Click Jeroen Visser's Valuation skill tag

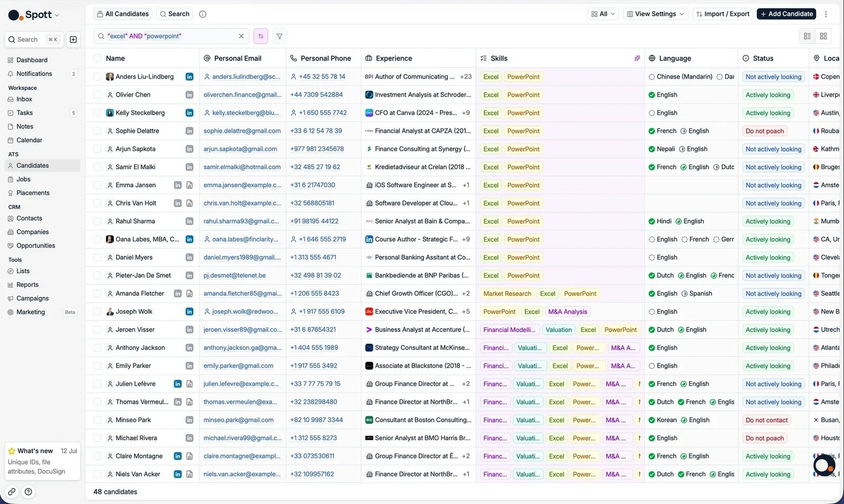559,329
